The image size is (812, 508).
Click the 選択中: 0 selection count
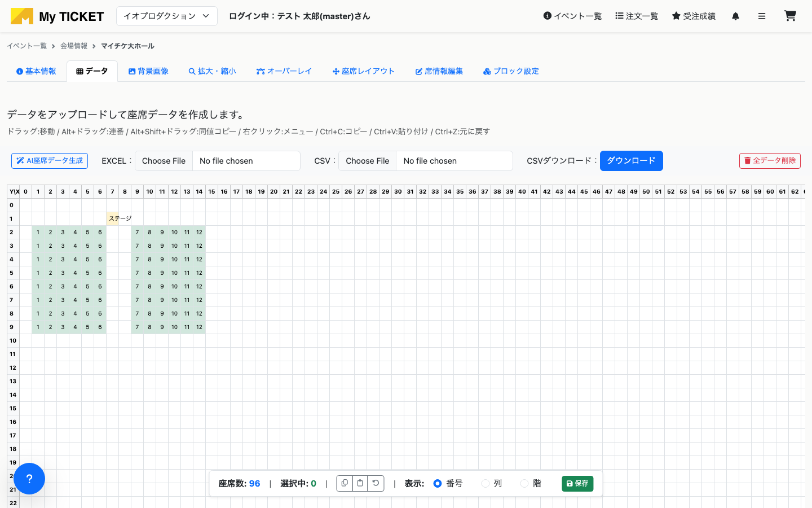point(298,484)
